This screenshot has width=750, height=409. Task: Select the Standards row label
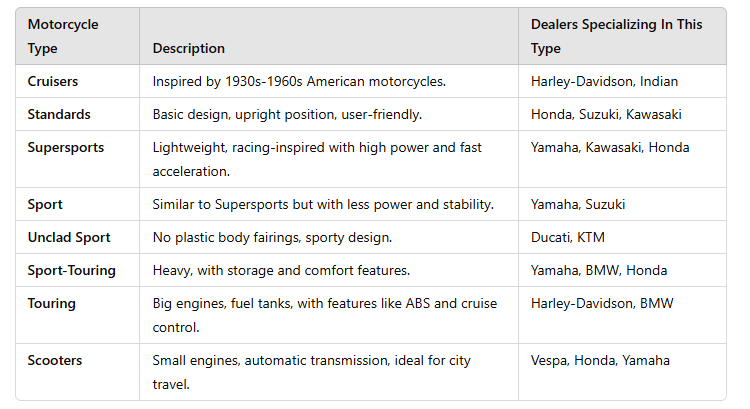click(x=59, y=114)
